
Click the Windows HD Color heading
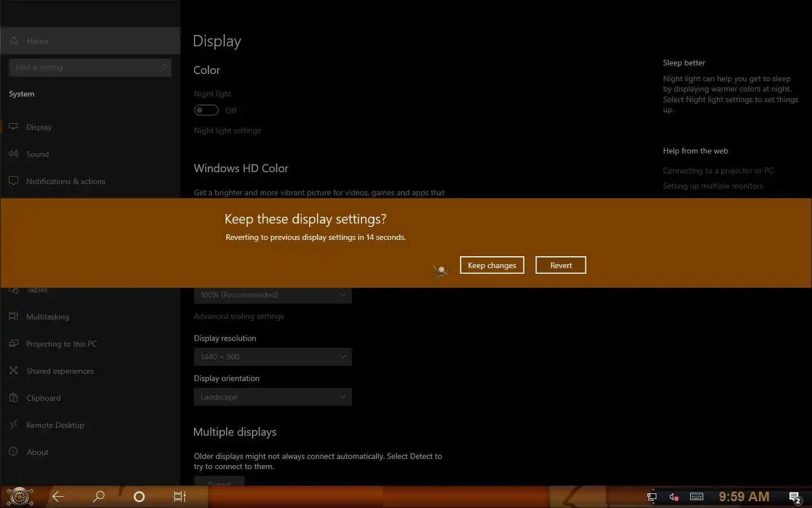pyautogui.click(x=241, y=168)
